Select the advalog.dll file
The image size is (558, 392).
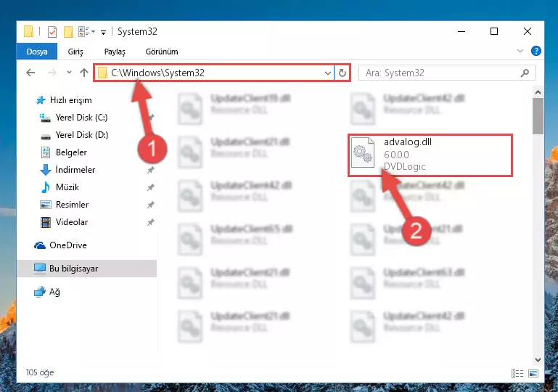click(430, 155)
